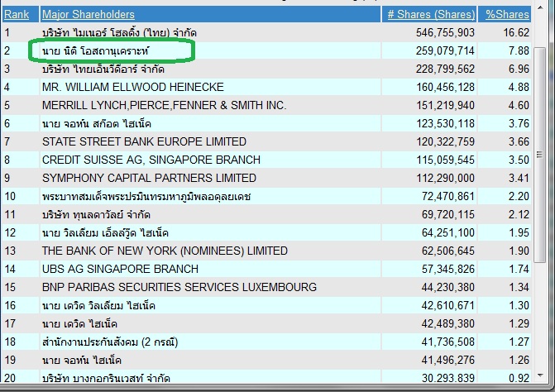The height and width of the screenshot is (392, 555).
Task: Sort by Major Shareholders header
Action: (89, 15)
